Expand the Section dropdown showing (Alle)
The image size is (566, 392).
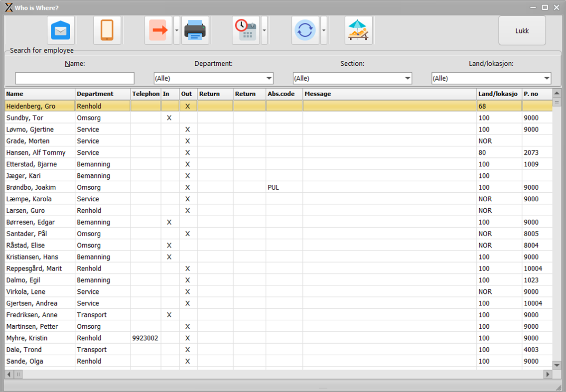[x=352, y=78]
